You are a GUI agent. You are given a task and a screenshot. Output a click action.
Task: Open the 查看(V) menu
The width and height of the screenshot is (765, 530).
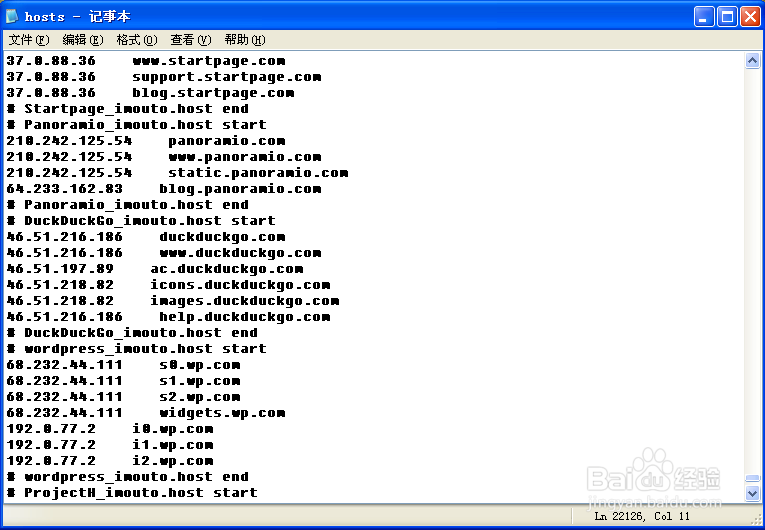[x=191, y=40]
